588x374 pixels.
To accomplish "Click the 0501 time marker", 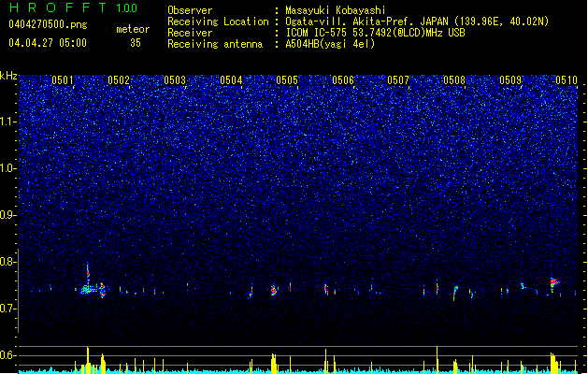I will coord(63,80).
